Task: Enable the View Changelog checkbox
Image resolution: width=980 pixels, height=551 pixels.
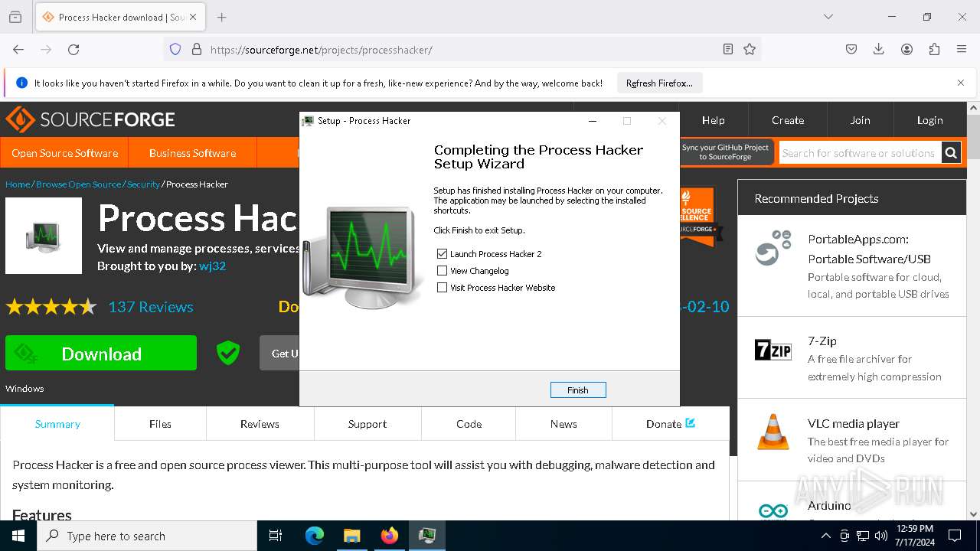Action: pyautogui.click(x=442, y=270)
